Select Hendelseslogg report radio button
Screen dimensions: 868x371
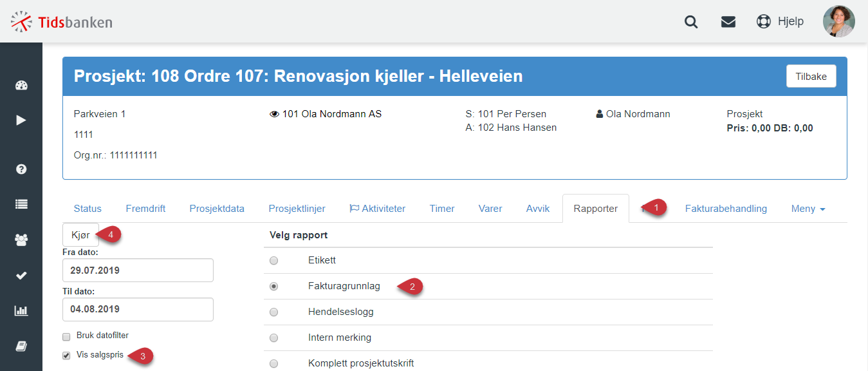[x=274, y=312]
